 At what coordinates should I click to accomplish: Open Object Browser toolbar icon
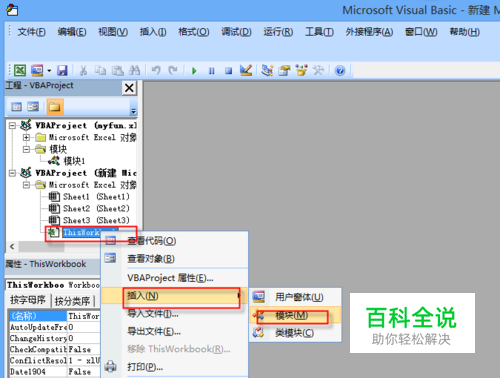click(x=301, y=70)
